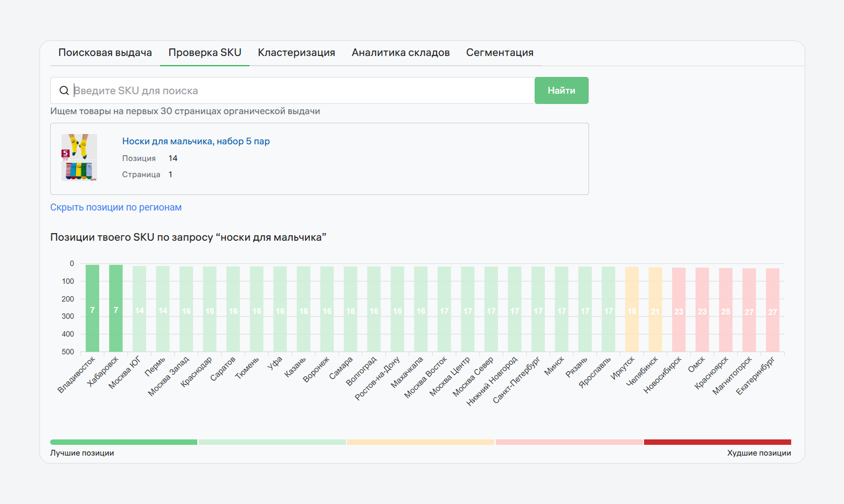Collapse regions via Скрыть позиции по регионам
This screenshot has height=504, width=844.
[116, 207]
